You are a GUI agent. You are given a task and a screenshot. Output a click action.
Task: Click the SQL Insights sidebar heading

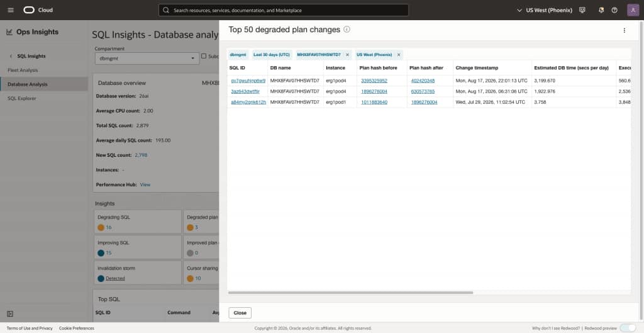(x=31, y=56)
